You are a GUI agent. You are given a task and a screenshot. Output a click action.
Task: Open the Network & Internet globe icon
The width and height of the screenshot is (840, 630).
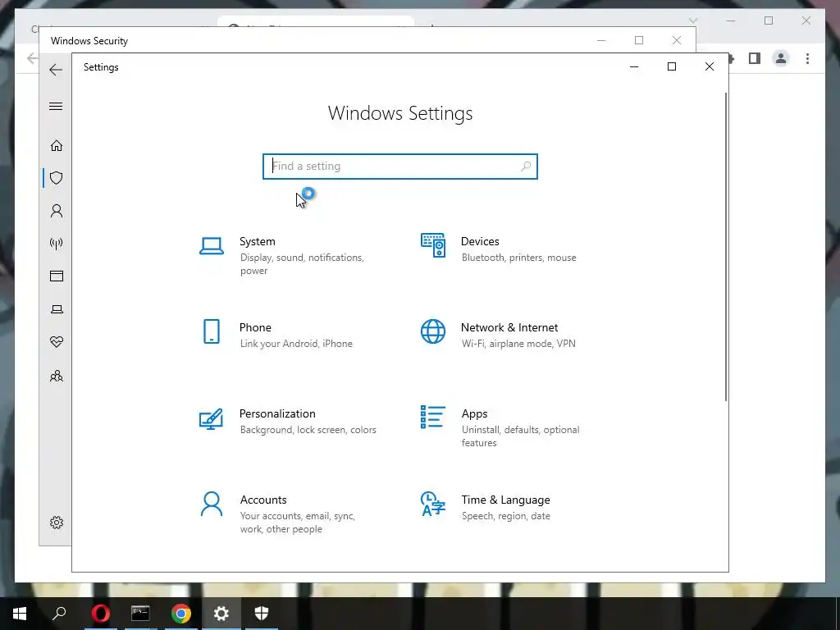(x=433, y=331)
